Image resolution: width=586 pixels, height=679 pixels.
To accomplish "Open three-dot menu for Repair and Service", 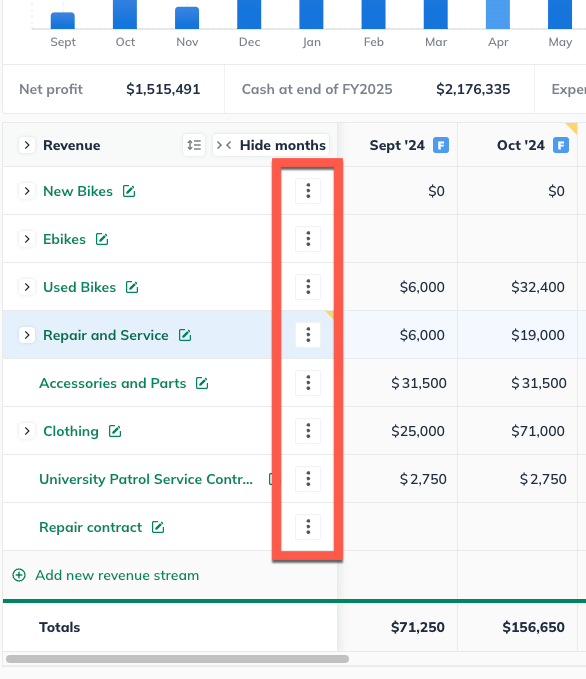I will 308,335.
